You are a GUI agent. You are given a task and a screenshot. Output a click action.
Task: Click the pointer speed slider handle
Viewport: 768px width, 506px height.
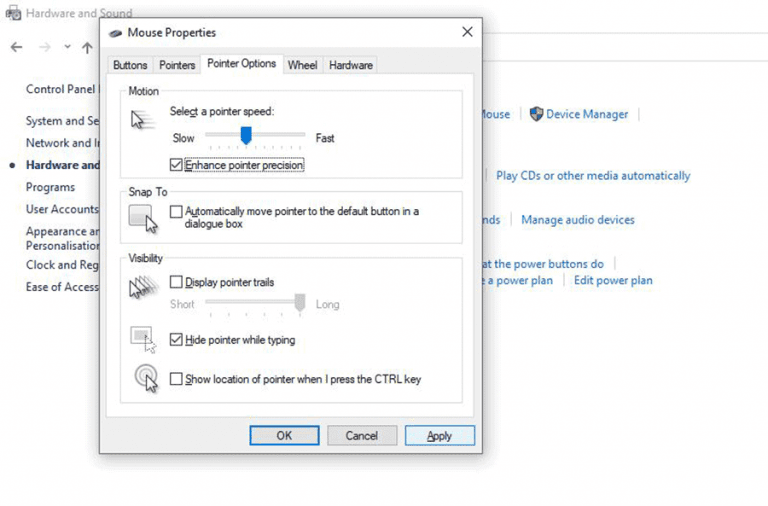246,135
